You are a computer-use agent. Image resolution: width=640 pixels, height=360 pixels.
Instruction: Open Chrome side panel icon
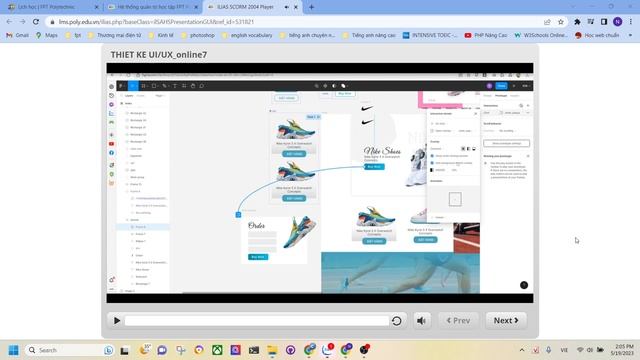(x=604, y=22)
